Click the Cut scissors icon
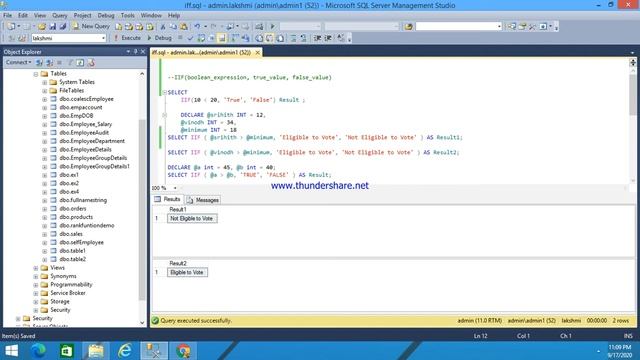Viewport: 640px width, 360px height. [162, 27]
